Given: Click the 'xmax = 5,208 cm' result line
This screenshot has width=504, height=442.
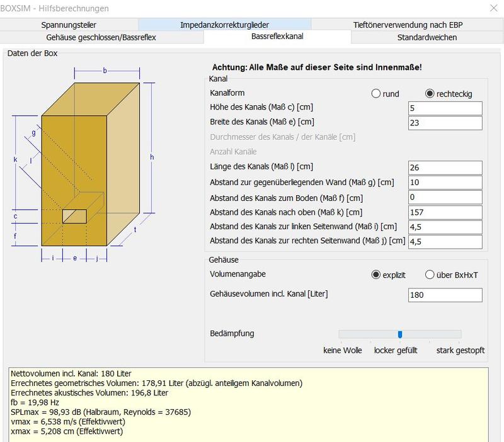Looking at the screenshot, I should [x=67, y=431].
